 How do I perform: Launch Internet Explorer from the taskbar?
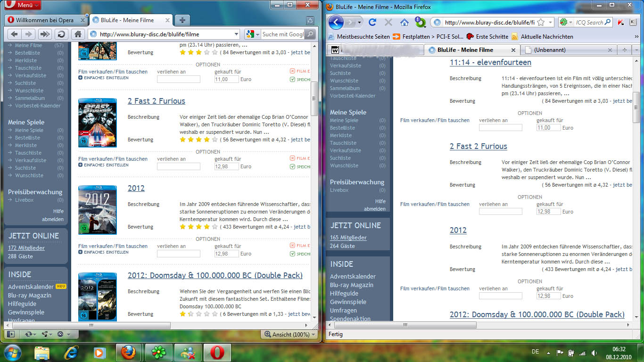point(72,352)
